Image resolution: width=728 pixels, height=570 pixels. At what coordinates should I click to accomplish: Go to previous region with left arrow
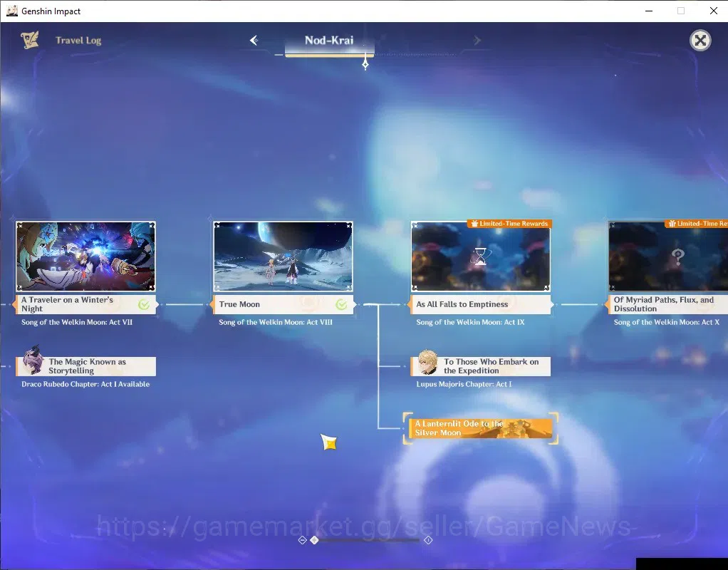[x=254, y=41]
